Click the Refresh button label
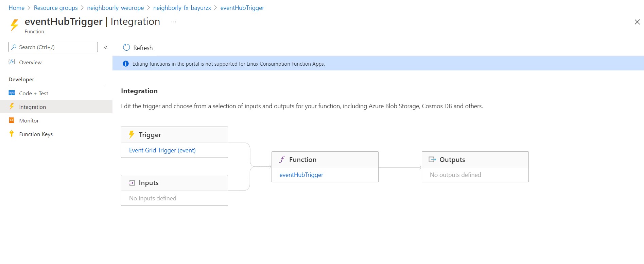This screenshot has height=264, width=644. tap(143, 48)
